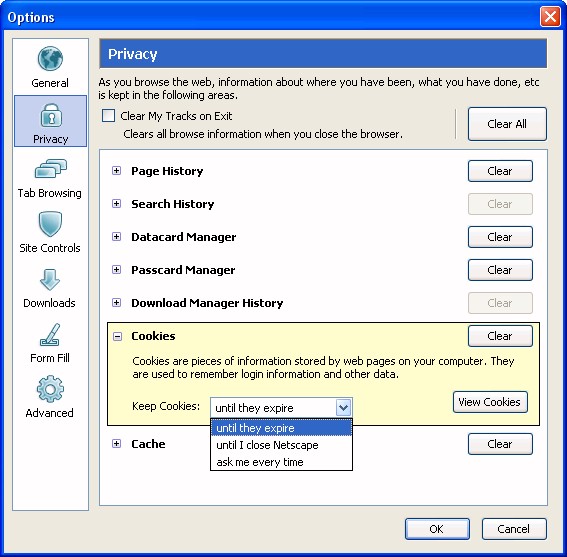Expand the Download Manager History section

coord(116,303)
